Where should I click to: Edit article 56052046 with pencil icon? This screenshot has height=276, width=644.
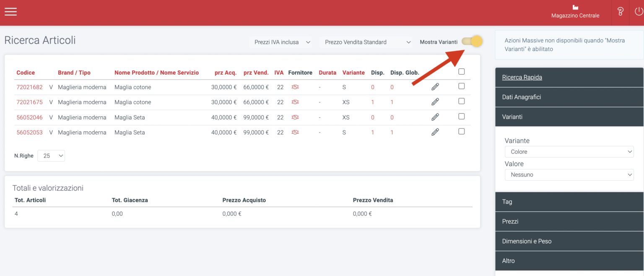(435, 117)
